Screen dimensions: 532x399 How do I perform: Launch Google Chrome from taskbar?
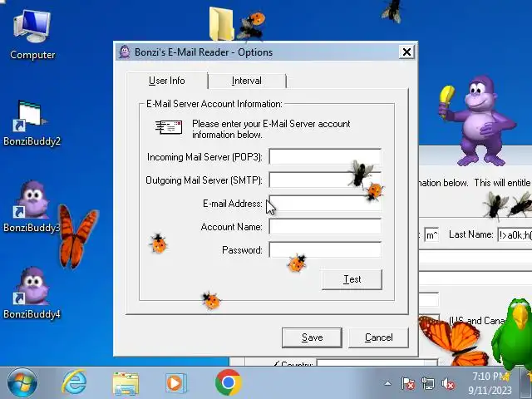click(228, 382)
